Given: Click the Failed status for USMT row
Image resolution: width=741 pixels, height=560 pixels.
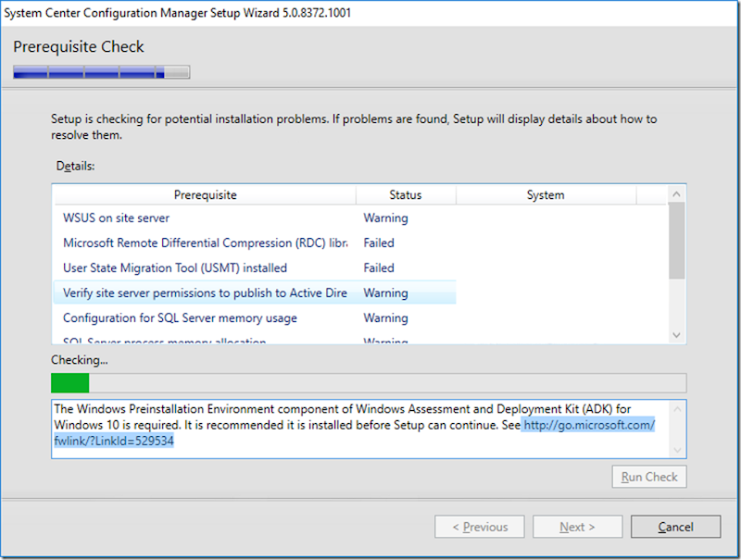Looking at the screenshot, I should coord(379,268).
